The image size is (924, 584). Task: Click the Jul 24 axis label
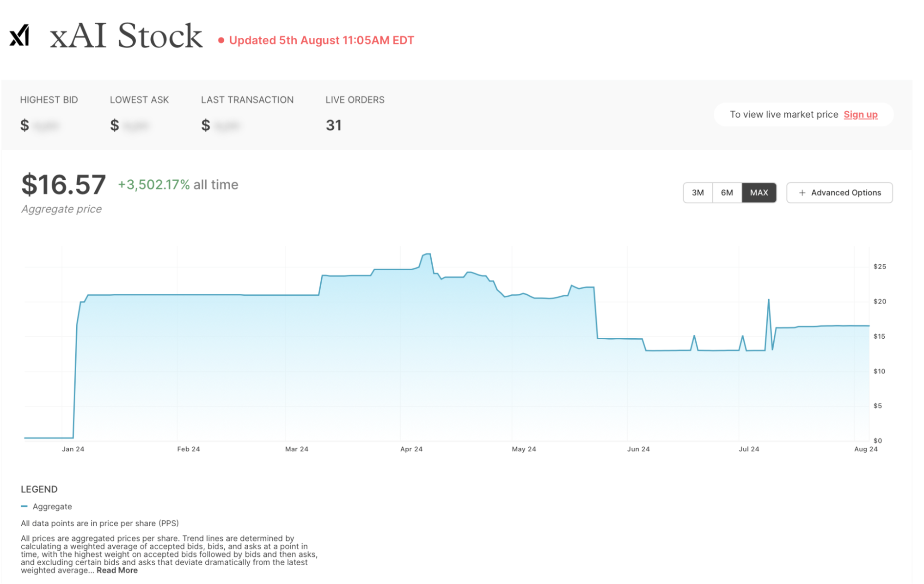749,449
